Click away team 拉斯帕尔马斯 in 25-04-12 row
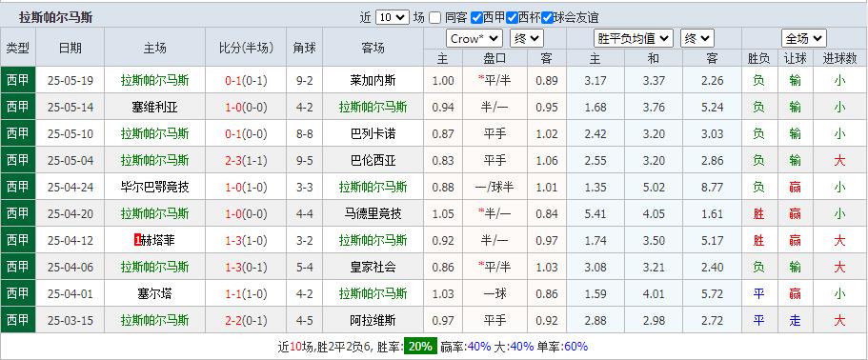The height and width of the screenshot is (360, 868). 373,240
